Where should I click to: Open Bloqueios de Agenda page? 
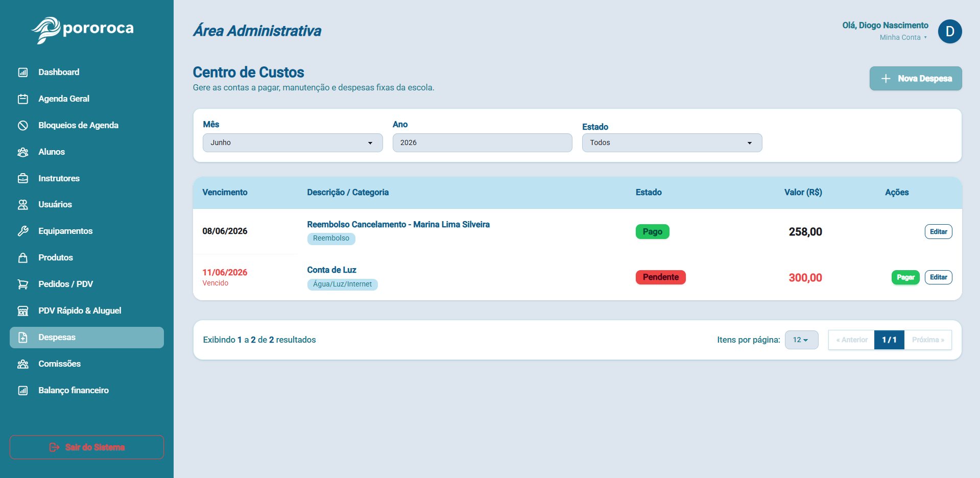pos(87,126)
